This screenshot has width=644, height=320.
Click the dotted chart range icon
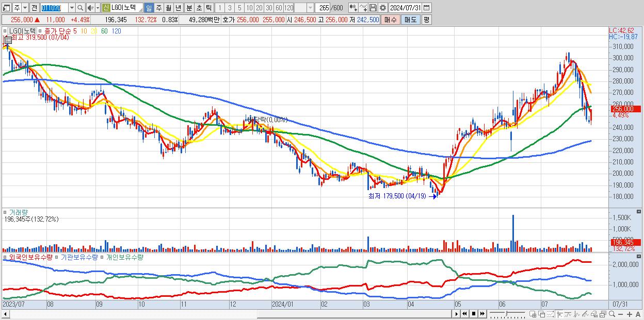click(x=550, y=314)
